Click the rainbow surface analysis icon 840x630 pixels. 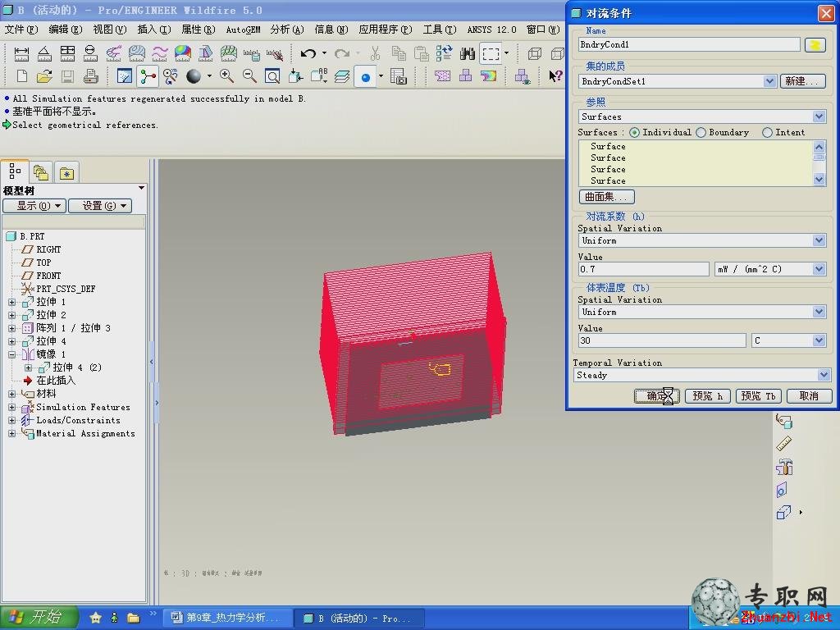183,53
